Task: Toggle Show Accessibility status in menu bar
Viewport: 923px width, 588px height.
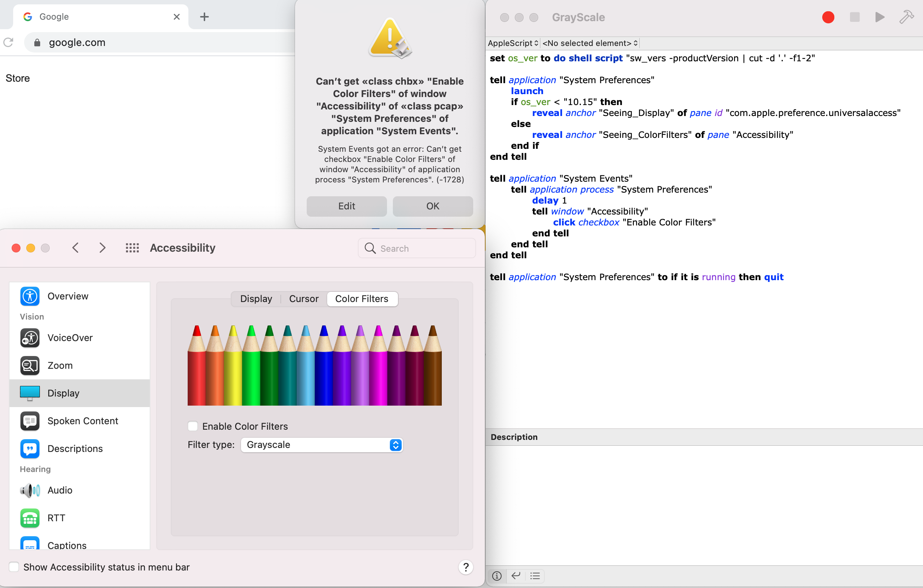Action: click(x=14, y=567)
